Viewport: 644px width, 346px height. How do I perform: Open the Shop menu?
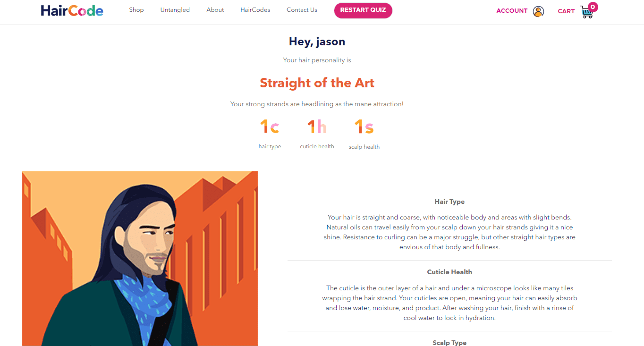[x=136, y=10]
